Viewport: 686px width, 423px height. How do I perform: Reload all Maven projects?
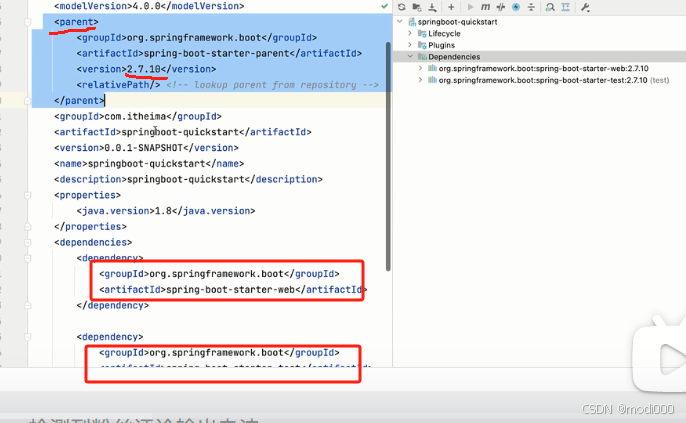click(x=402, y=7)
